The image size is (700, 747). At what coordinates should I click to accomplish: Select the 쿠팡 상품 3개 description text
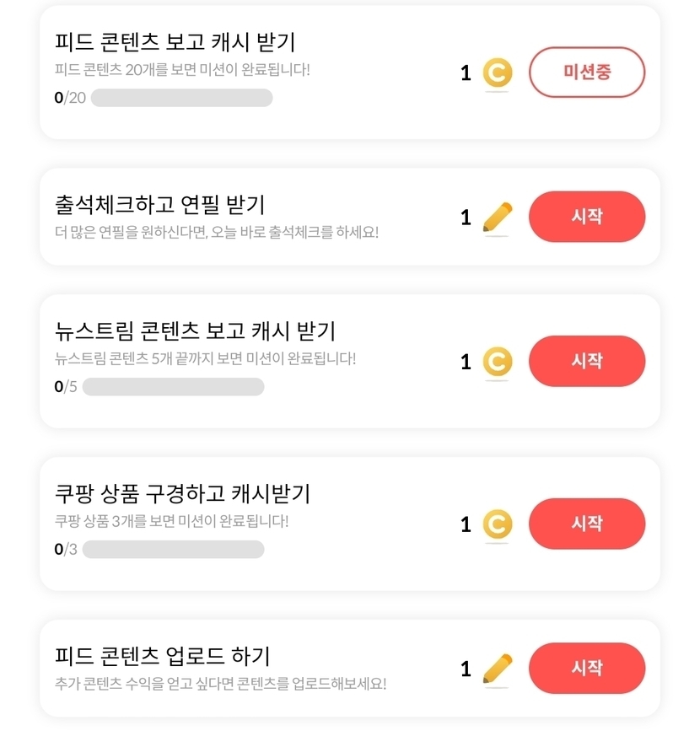pyautogui.click(x=171, y=521)
